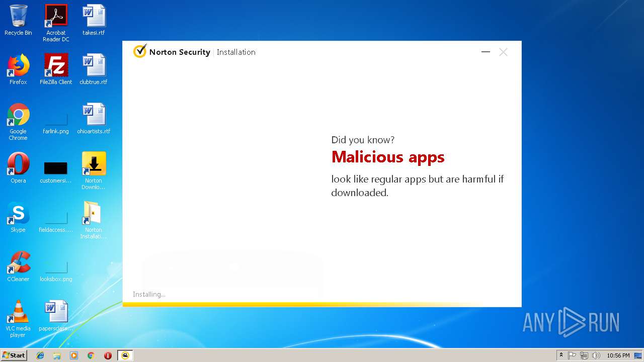Click the yellow installation progress bar
The image size is (644, 362).
click(x=322, y=304)
